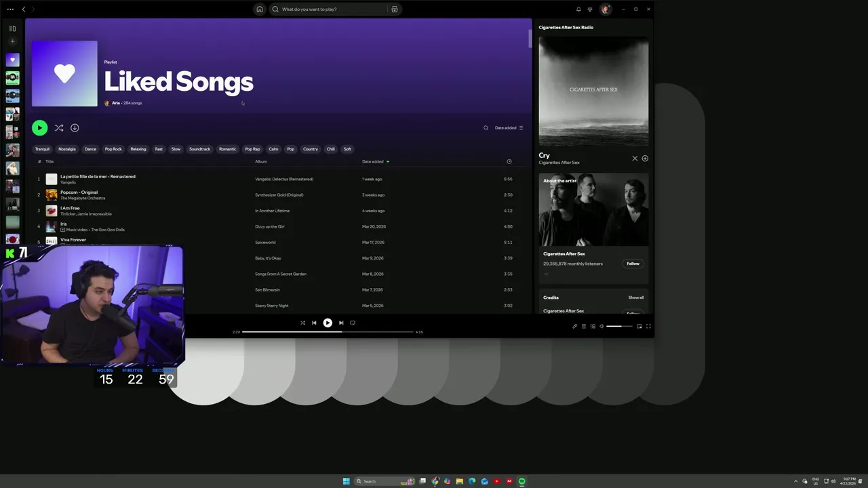Search within the Liked Songs playlist
Screen dimensions: 868x488
(486, 127)
